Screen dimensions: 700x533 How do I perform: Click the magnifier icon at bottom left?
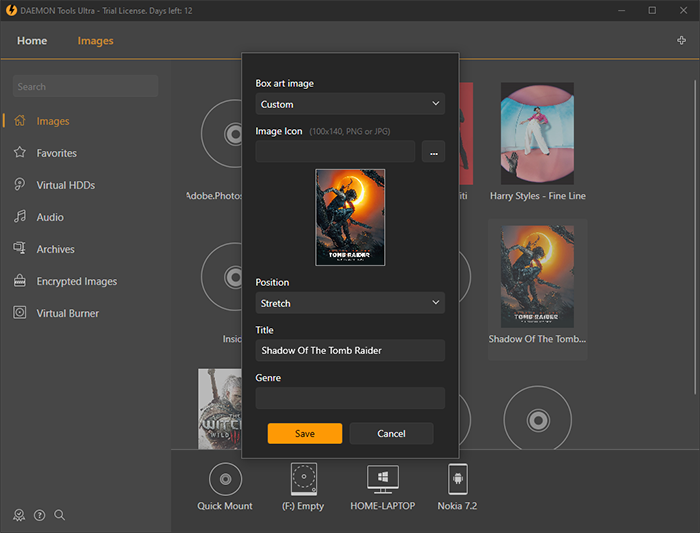[x=59, y=515]
